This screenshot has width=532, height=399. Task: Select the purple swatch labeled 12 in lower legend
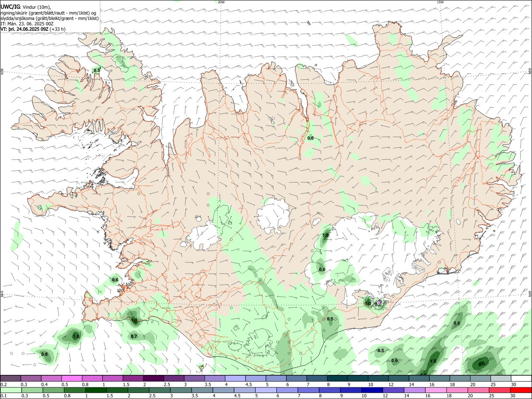(393, 390)
